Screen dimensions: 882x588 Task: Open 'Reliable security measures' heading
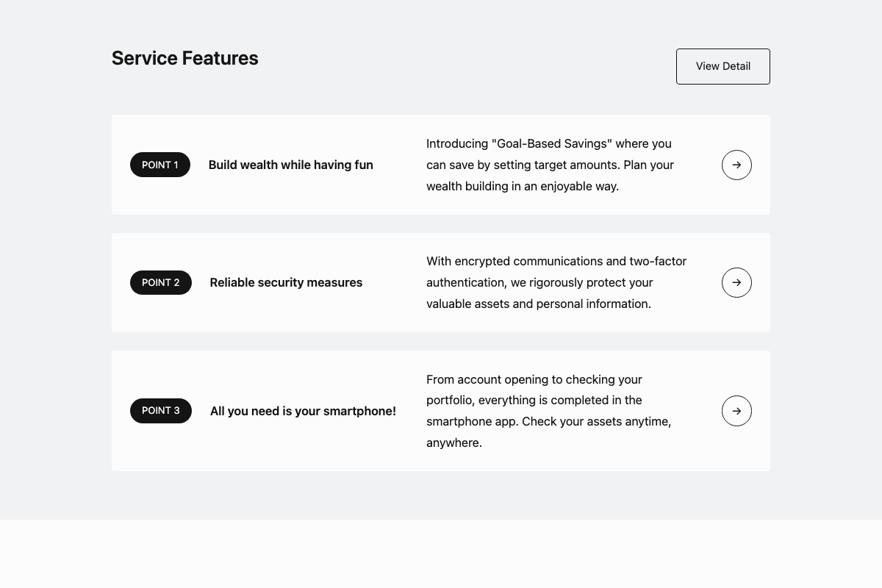286,282
